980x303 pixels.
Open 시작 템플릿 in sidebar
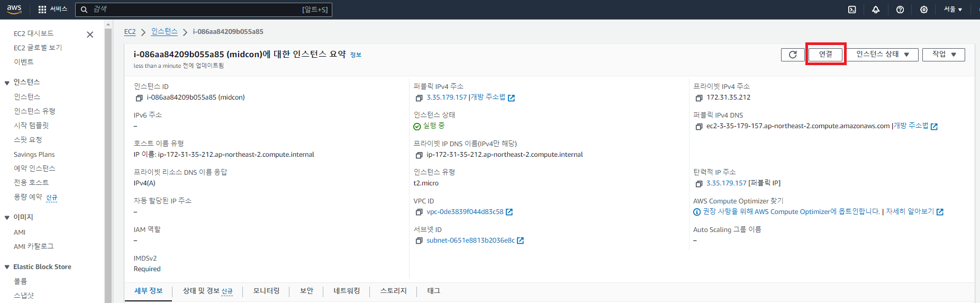[31, 126]
